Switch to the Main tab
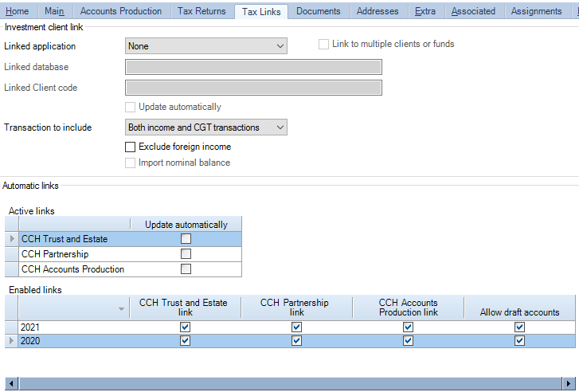This screenshot has height=392, width=579. (55, 11)
